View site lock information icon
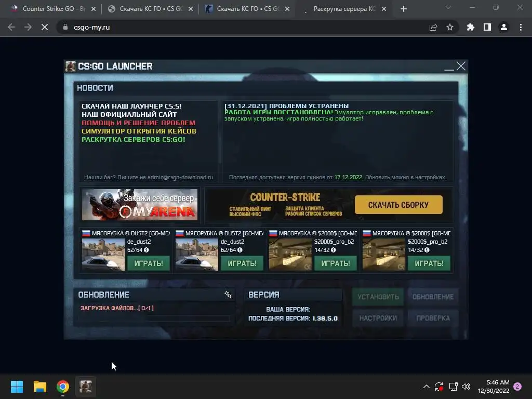The width and height of the screenshot is (532, 399). [x=65, y=27]
